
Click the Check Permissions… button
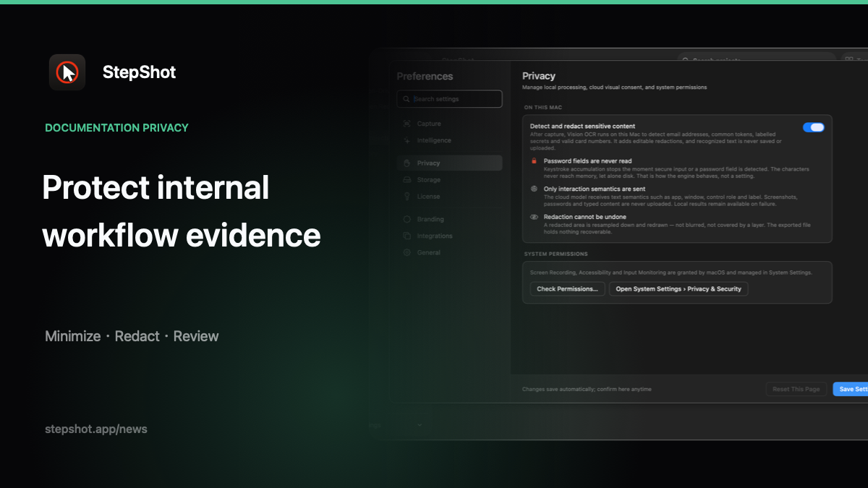[x=567, y=288]
